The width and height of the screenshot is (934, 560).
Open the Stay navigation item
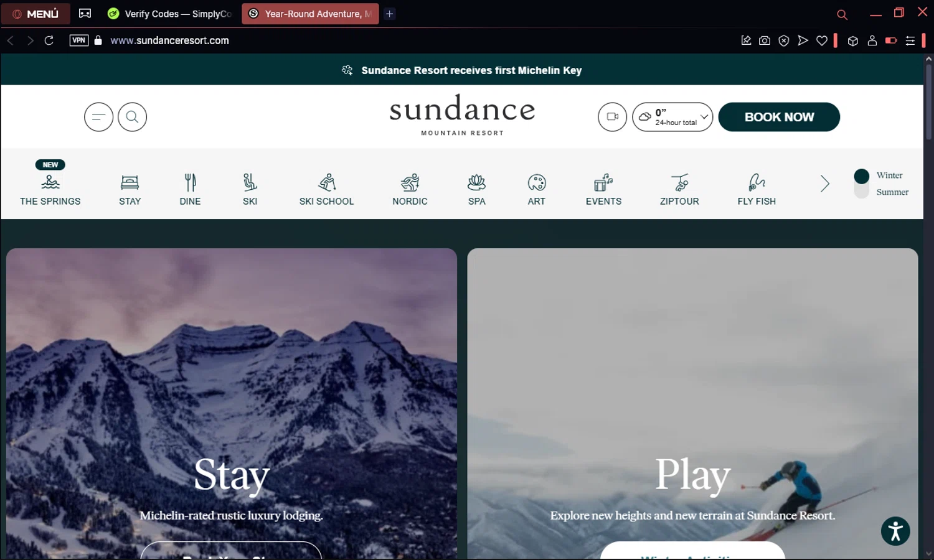(x=130, y=190)
